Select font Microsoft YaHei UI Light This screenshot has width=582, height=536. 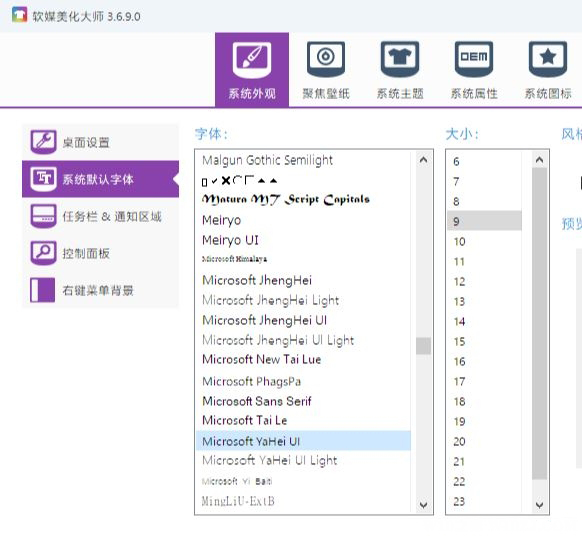303,461
